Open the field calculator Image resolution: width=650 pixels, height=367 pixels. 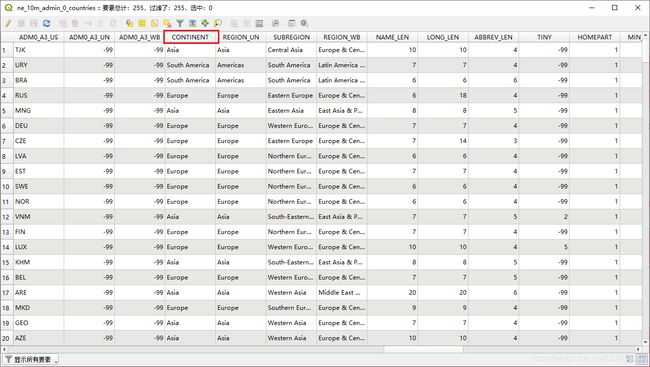click(259, 24)
